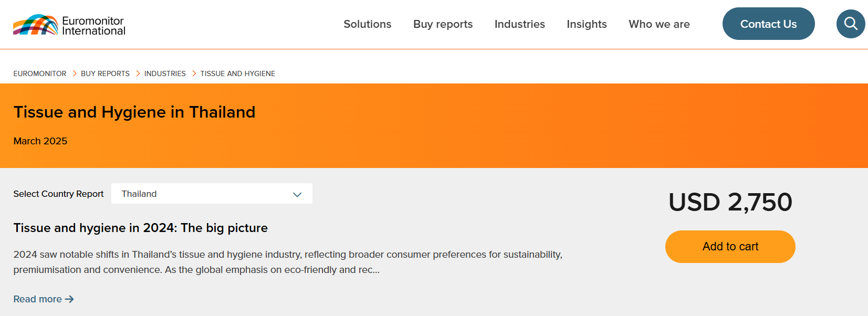Open the Buy reports menu
This screenshot has height=316, width=868.
click(x=443, y=24)
